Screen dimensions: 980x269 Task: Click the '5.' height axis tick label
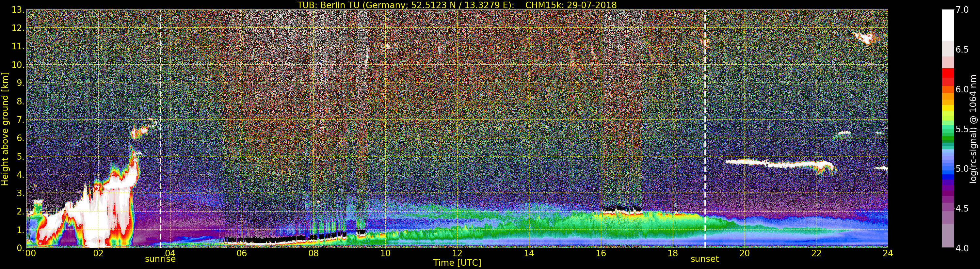[20, 156]
